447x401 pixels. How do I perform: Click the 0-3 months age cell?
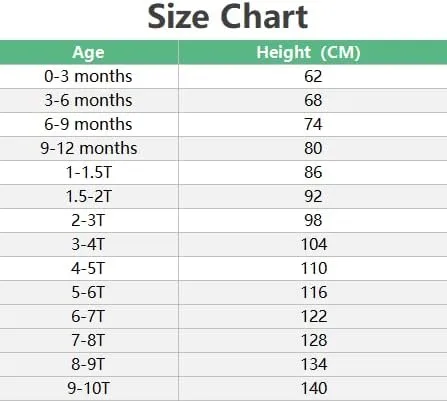pos(88,76)
